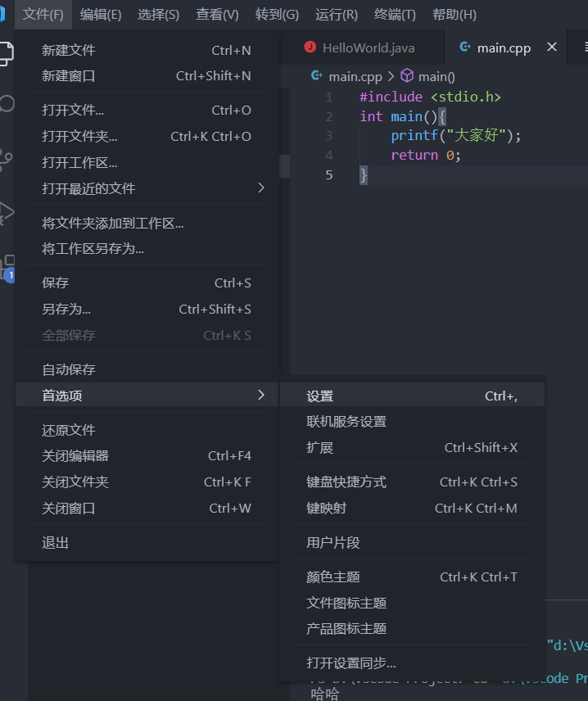Image resolution: width=588 pixels, height=701 pixels.
Task: Open the 转到(G) menu
Action: pyautogui.click(x=277, y=14)
